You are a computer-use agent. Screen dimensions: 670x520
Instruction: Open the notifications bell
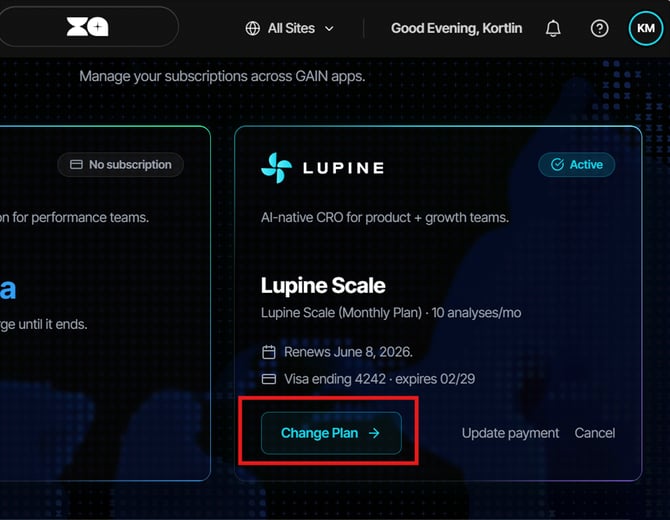(553, 29)
